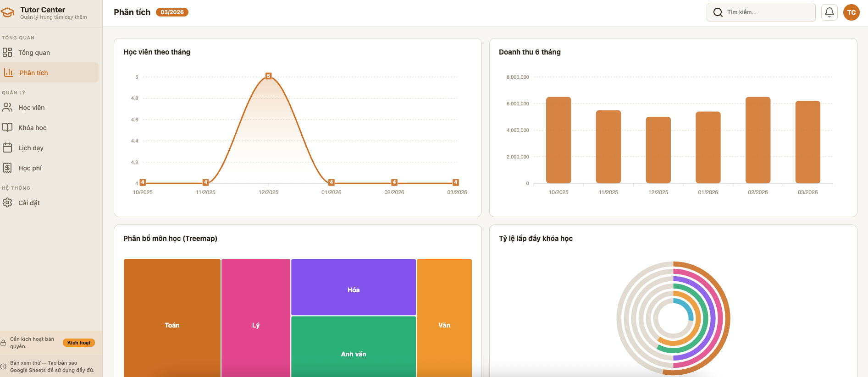Click the Học phí receipt icon
Screen dimensions: 868x377
7,168
